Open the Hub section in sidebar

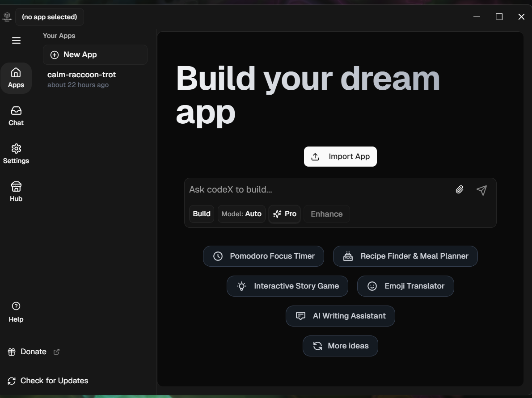[x=16, y=192]
